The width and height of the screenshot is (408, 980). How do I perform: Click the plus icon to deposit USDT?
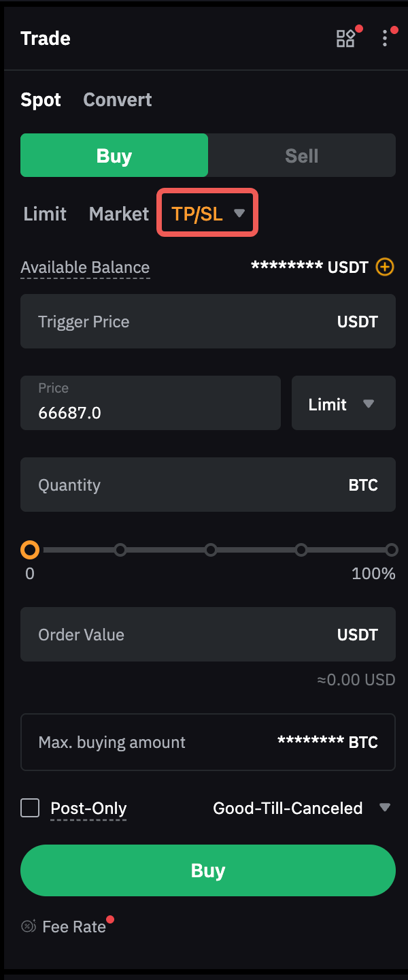point(385,267)
